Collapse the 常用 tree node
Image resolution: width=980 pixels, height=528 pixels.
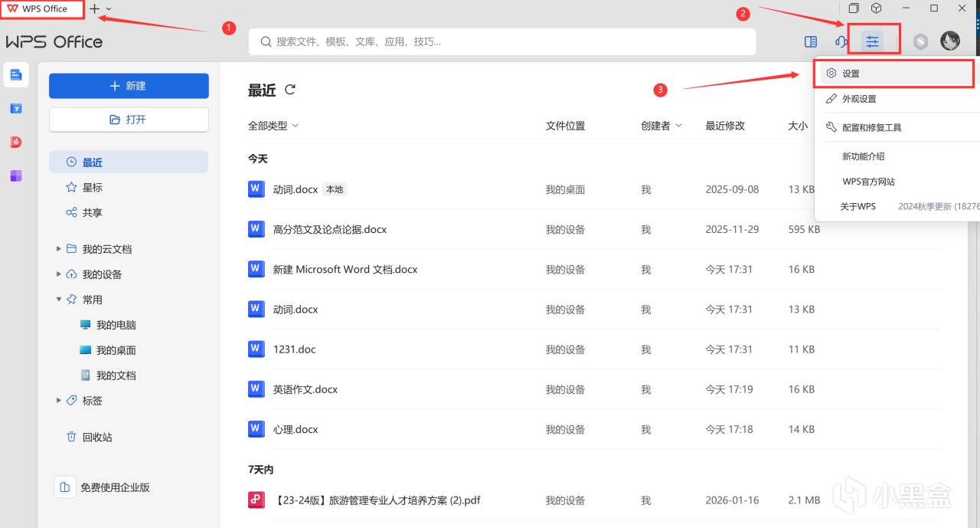(60, 300)
